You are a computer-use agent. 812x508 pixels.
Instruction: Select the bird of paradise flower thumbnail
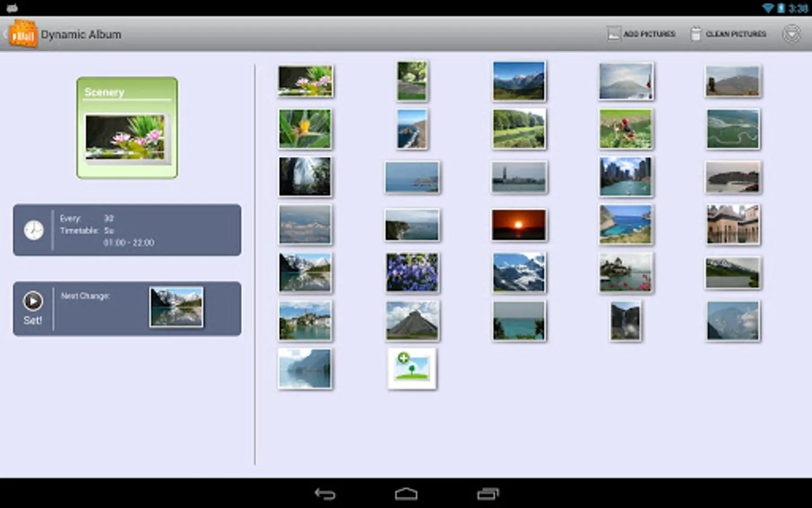pos(305,129)
